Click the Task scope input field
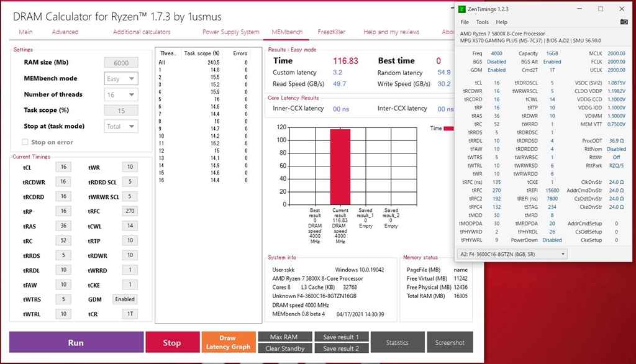The image size is (636, 364). 121,111
